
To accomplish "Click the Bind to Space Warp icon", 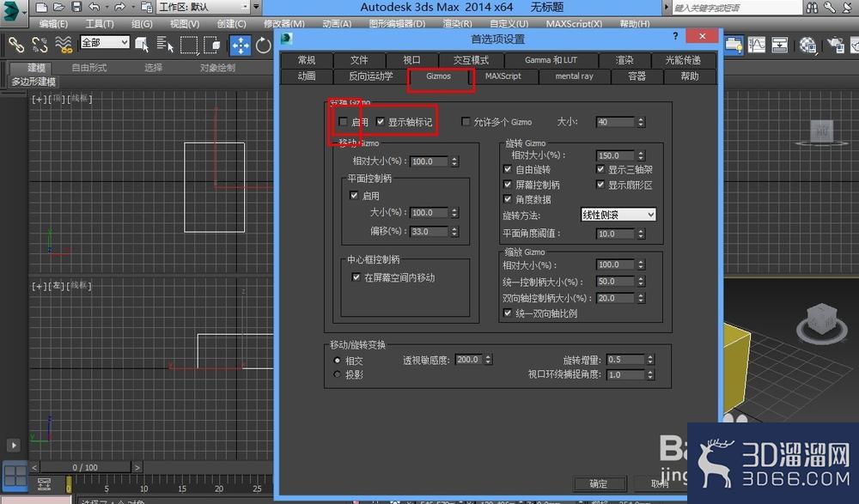I will point(64,45).
